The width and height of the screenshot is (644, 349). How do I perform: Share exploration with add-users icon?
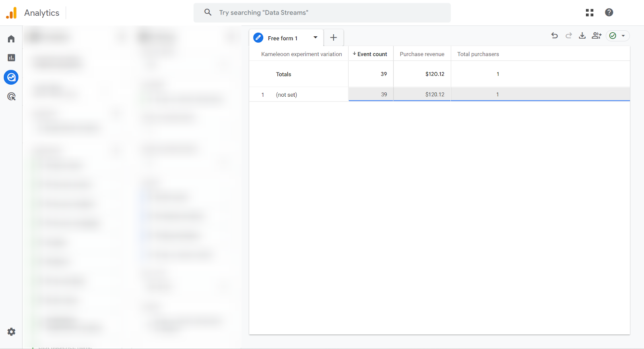tap(597, 35)
